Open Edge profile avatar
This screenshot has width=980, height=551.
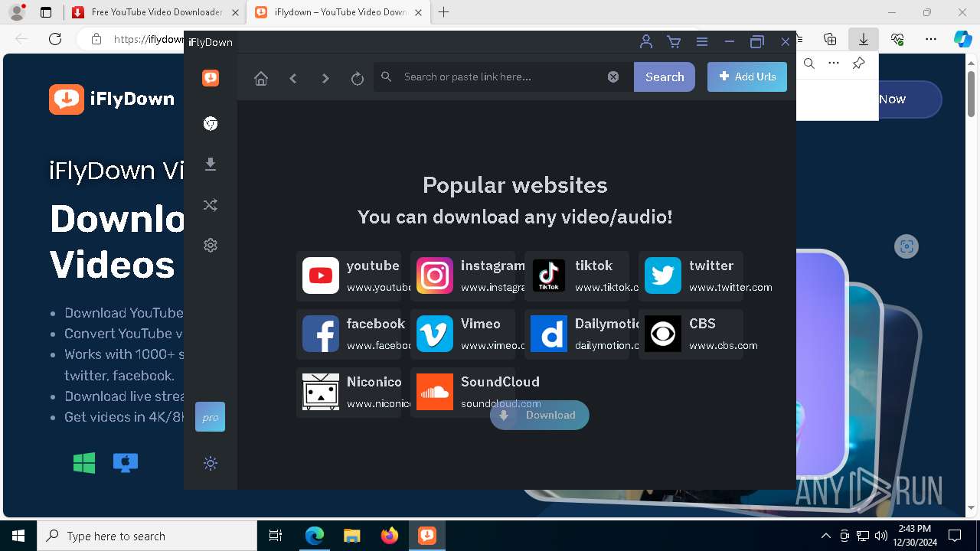17,12
